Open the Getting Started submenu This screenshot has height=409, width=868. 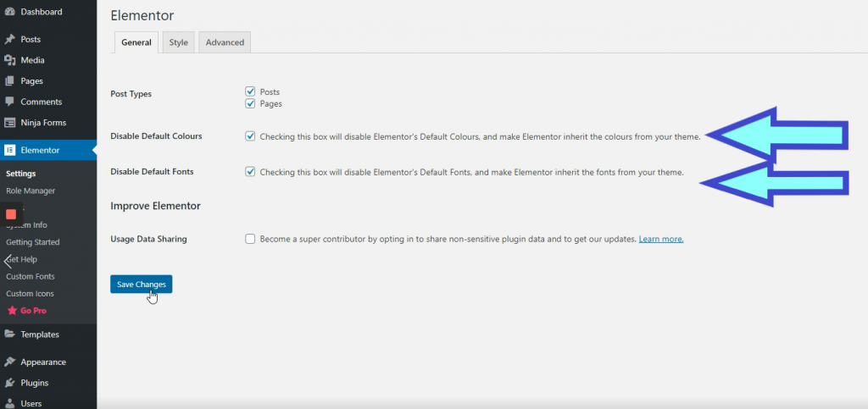33,242
